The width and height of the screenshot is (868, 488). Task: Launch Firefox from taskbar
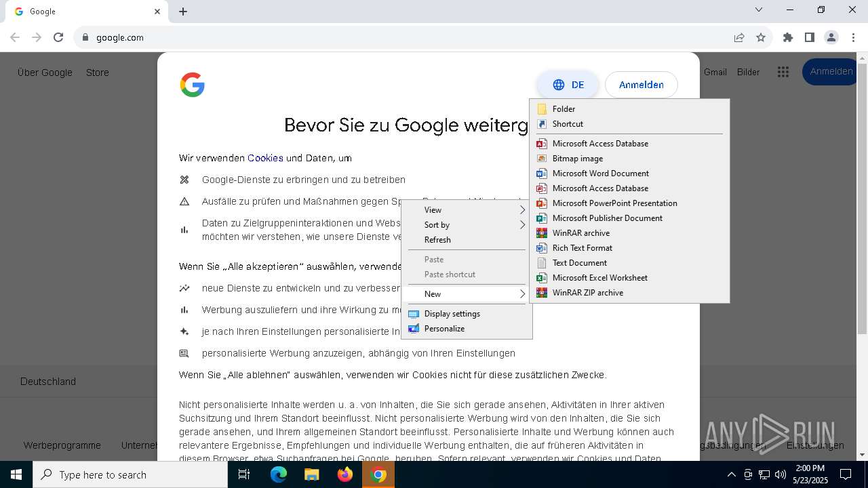click(345, 474)
